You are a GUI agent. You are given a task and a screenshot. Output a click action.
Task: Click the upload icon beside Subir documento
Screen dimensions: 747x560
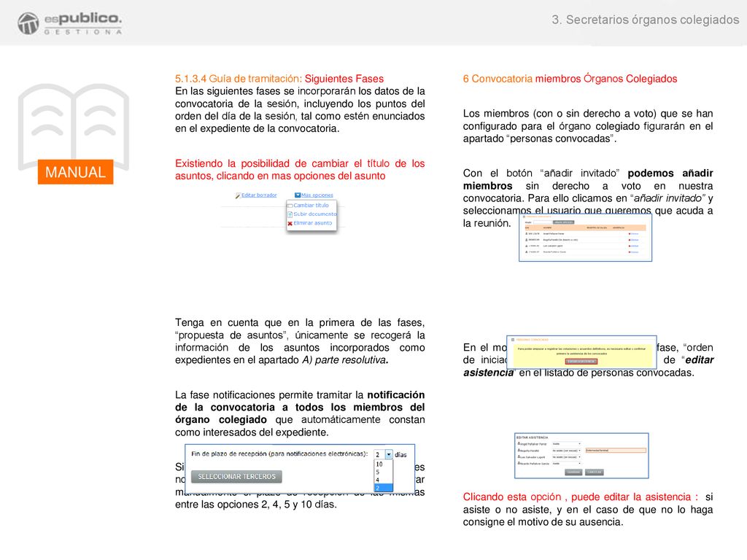(x=290, y=214)
